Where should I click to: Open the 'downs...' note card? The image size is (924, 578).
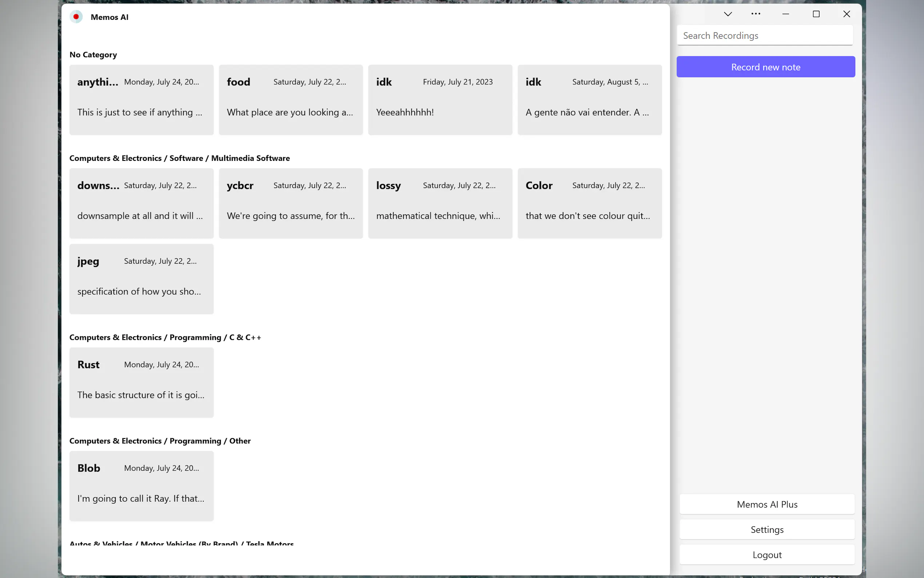tap(142, 203)
